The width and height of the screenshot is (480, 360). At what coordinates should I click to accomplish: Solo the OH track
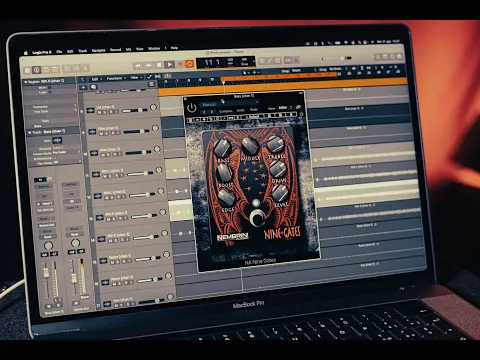tap(106, 113)
